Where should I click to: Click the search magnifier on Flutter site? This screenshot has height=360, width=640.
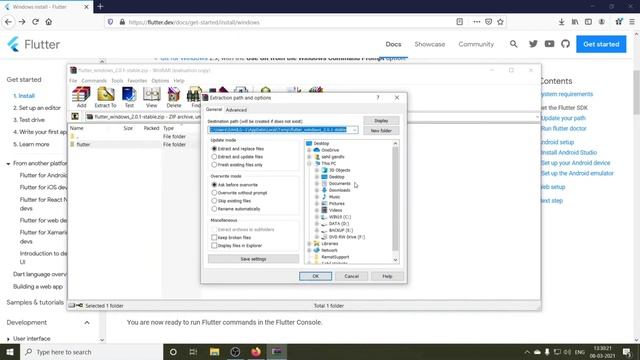tap(513, 44)
